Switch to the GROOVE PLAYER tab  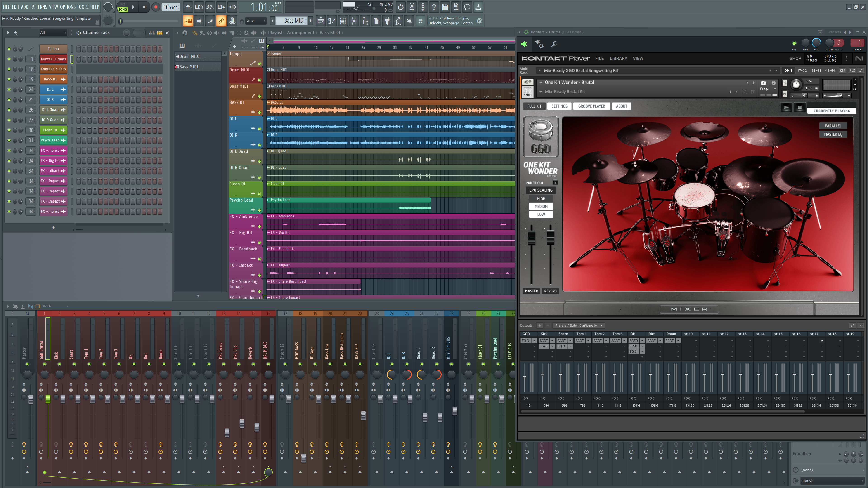coord(591,106)
